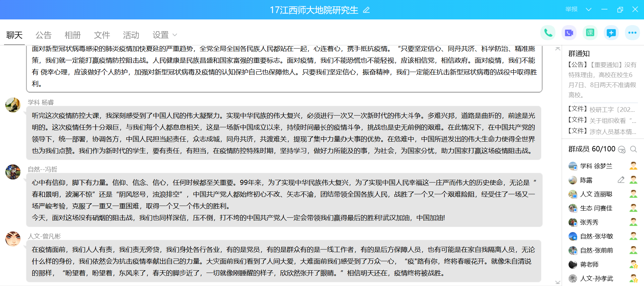Open title bar dropdown arrow beside 举报
Screen dimensions: 644x286
click(x=588, y=9)
